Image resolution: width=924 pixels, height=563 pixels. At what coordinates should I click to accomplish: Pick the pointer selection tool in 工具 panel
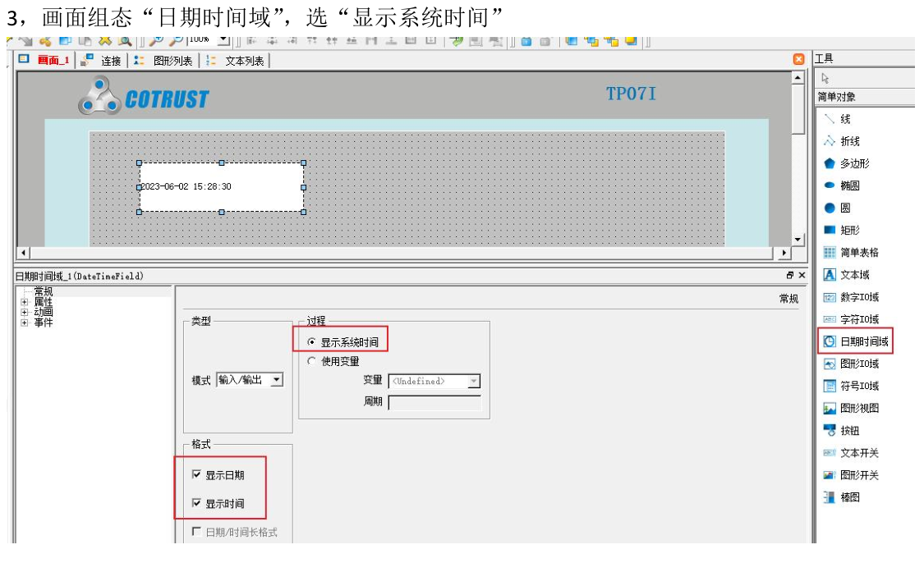pos(825,78)
